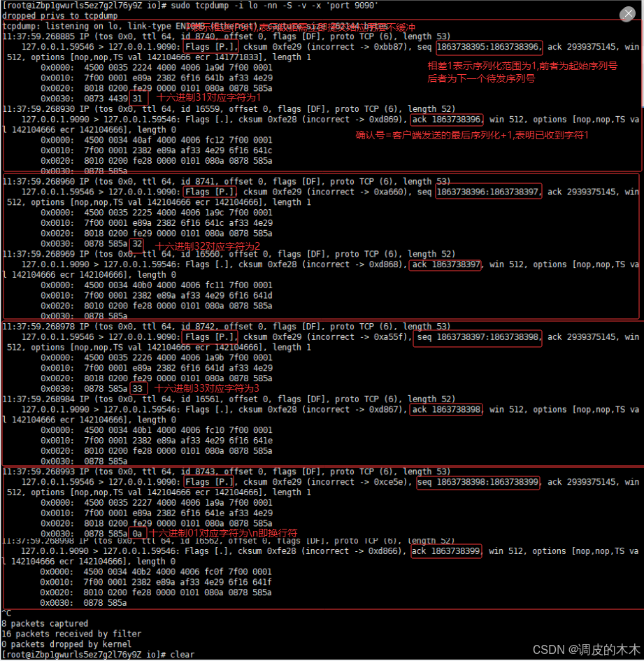Screen dimensions: 644x661
Task: Click hex byte 31 in first packet
Action: 137,99
